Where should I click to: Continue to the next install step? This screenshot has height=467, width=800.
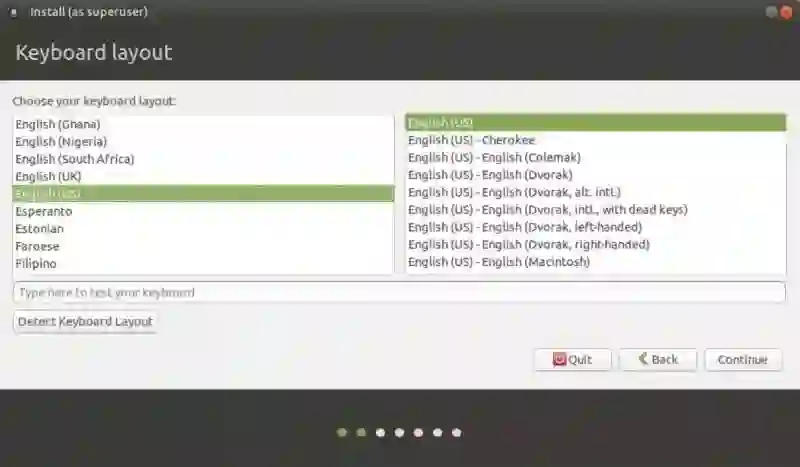pyautogui.click(x=743, y=360)
